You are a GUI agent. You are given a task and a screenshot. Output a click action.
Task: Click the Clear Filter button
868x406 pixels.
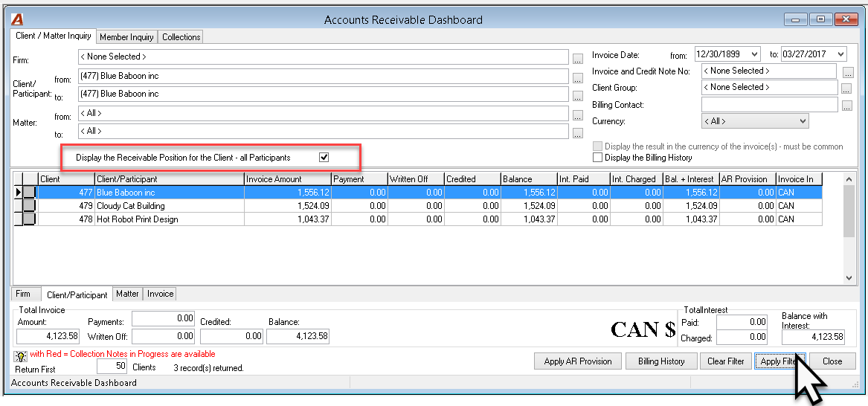click(x=725, y=361)
